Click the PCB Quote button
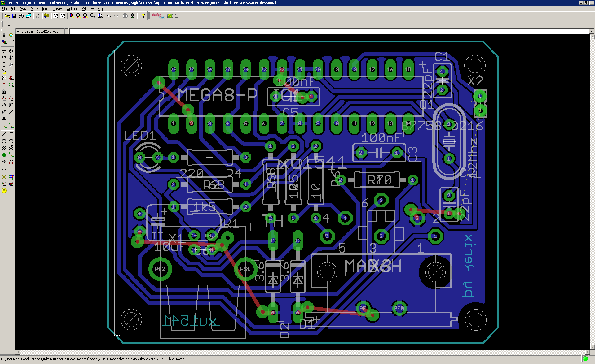 point(173,16)
